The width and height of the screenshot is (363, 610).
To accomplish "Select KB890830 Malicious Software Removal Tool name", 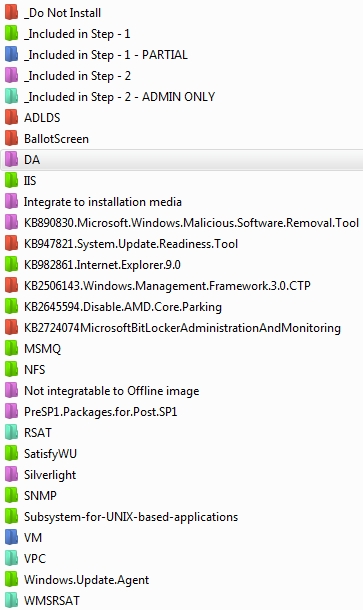I will click(191, 223).
